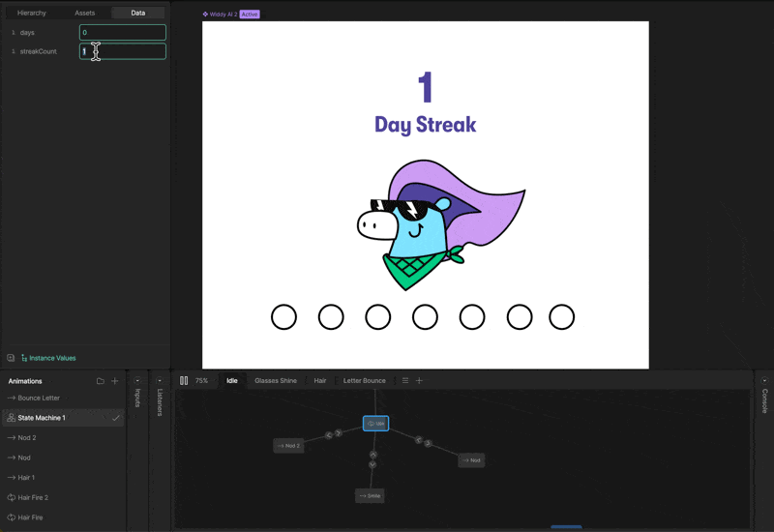Click the purple Active badge

tap(250, 15)
